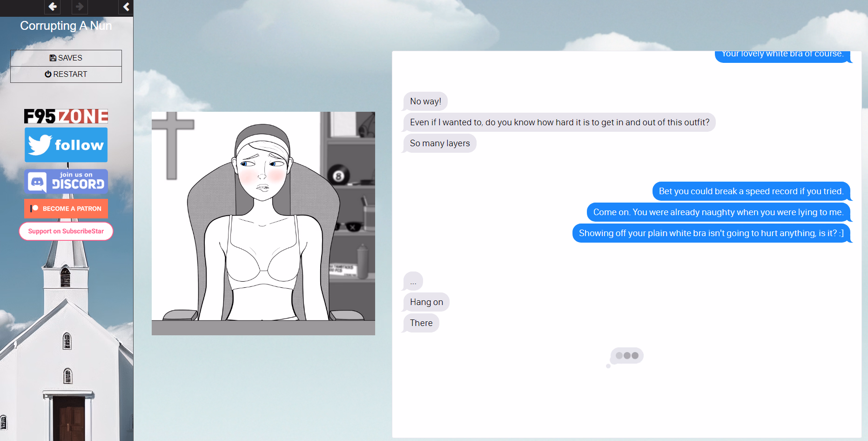Click the illustration image panel
Screen dimensions: 868x441
click(x=263, y=224)
